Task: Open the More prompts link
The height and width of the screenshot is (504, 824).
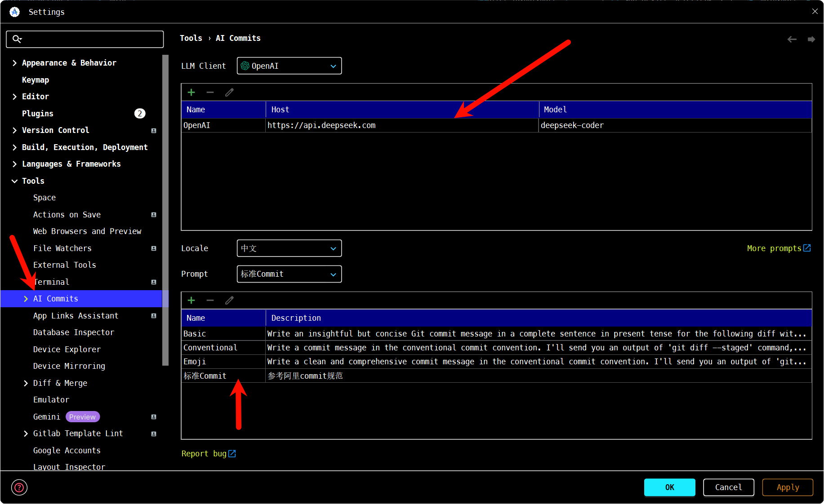Action: coord(779,248)
